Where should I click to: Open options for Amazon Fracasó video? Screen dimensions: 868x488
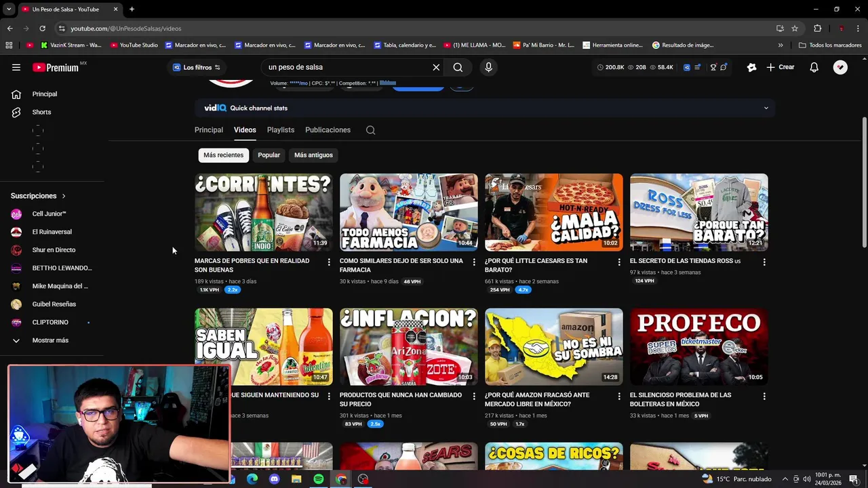point(619,396)
